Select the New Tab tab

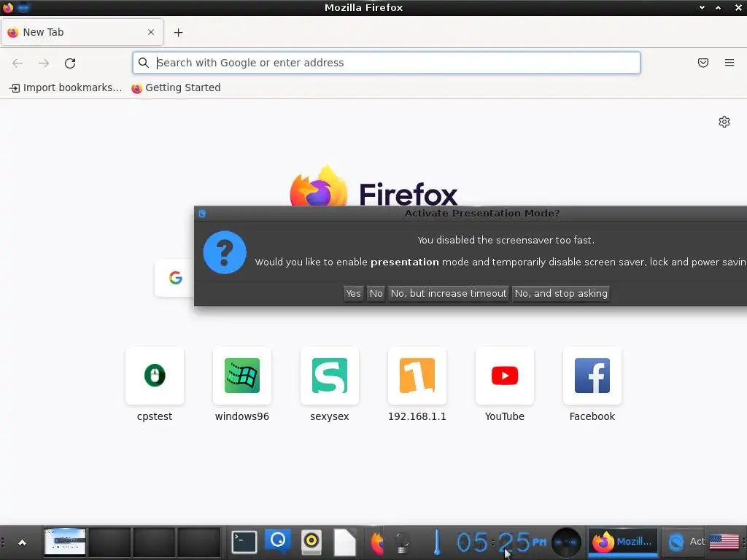pyautogui.click(x=82, y=32)
